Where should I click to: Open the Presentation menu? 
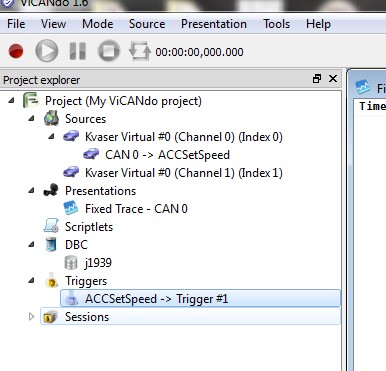point(214,24)
